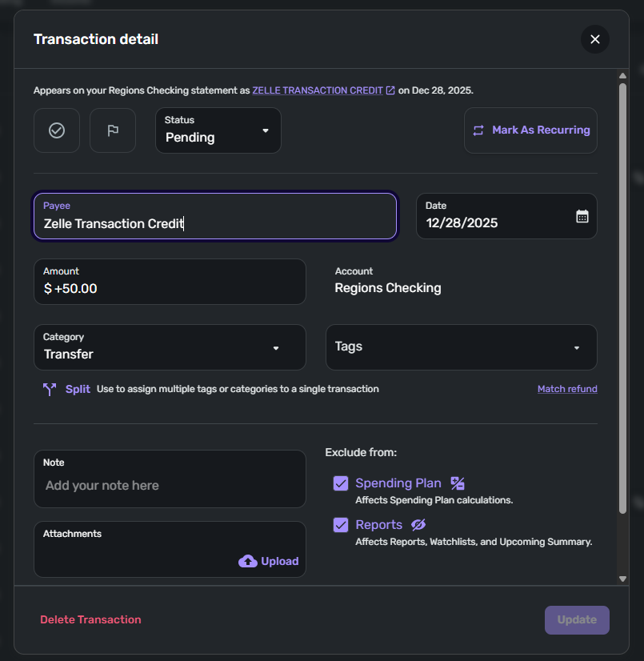Open the calendar date picker icon
Viewport: 644px width, 661px height.
(582, 216)
